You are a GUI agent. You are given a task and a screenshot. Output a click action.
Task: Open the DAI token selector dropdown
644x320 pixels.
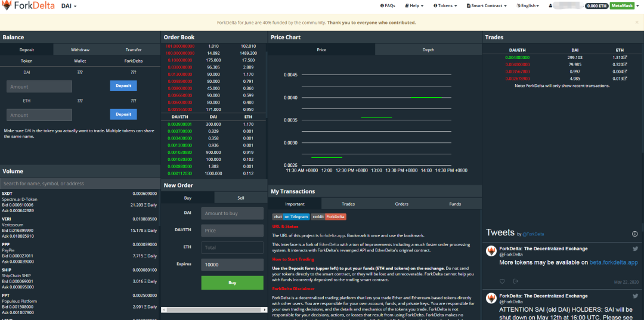click(69, 6)
